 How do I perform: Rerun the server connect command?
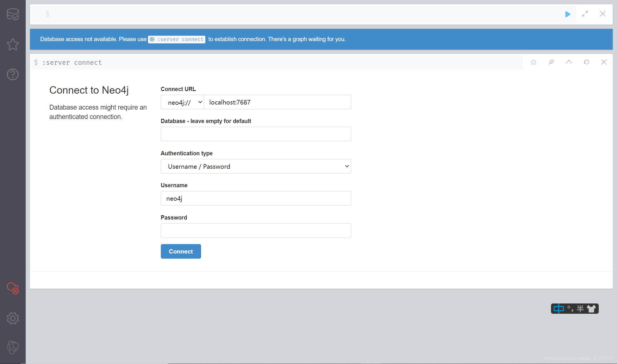tap(586, 62)
